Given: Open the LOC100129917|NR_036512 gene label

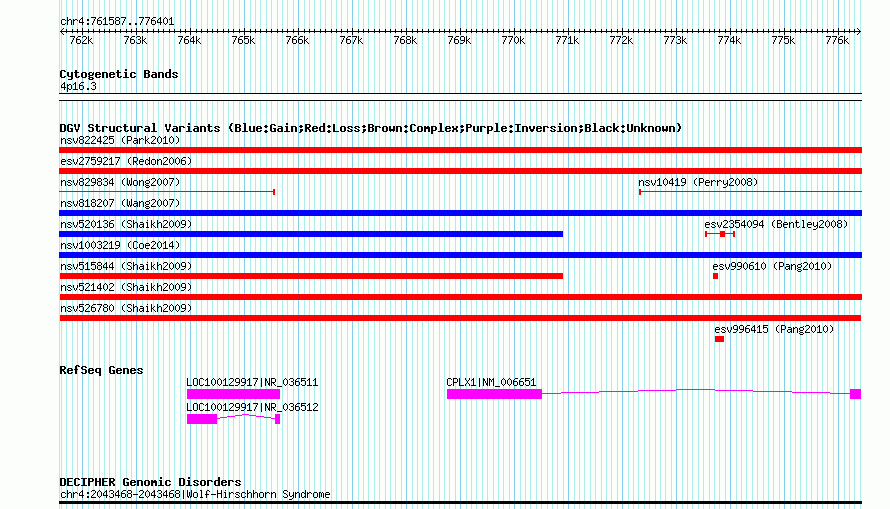Looking at the screenshot, I should [252, 407].
